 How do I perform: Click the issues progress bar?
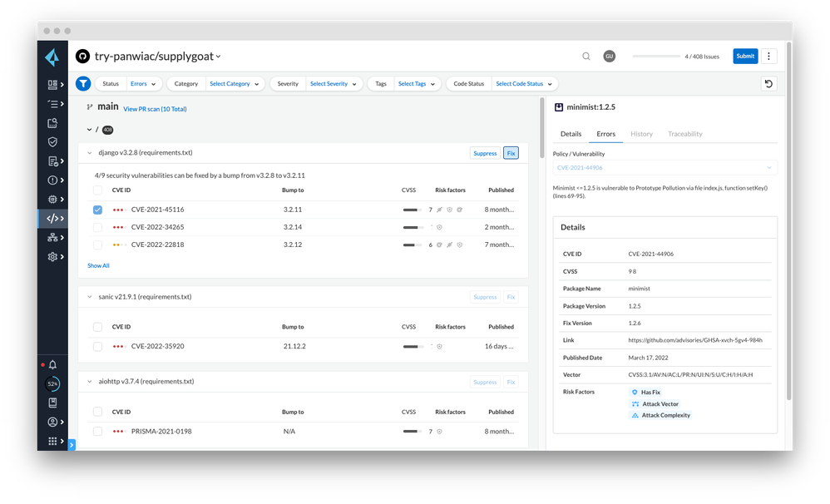pyautogui.click(x=657, y=57)
